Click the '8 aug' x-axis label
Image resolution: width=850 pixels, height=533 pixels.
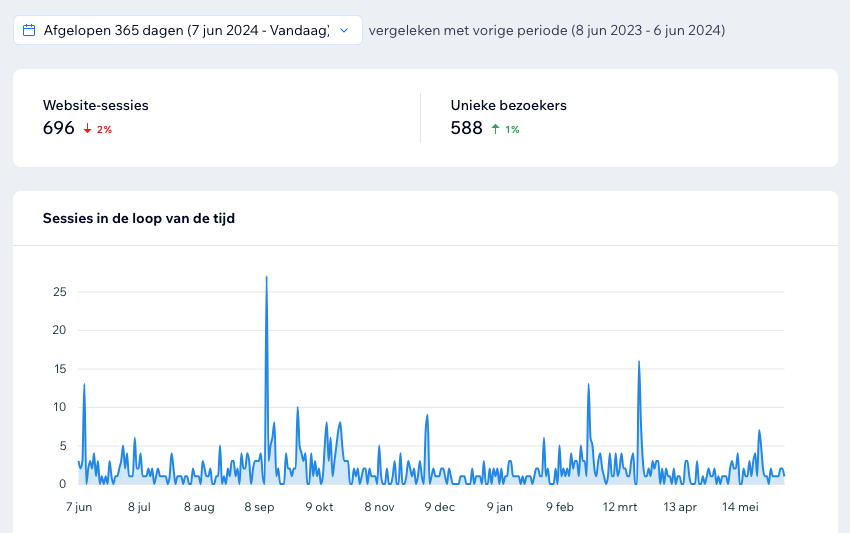tap(199, 507)
